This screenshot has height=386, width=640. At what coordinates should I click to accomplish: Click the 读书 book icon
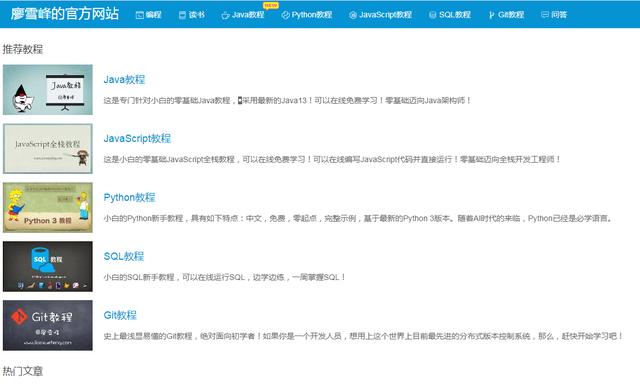click(182, 15)
